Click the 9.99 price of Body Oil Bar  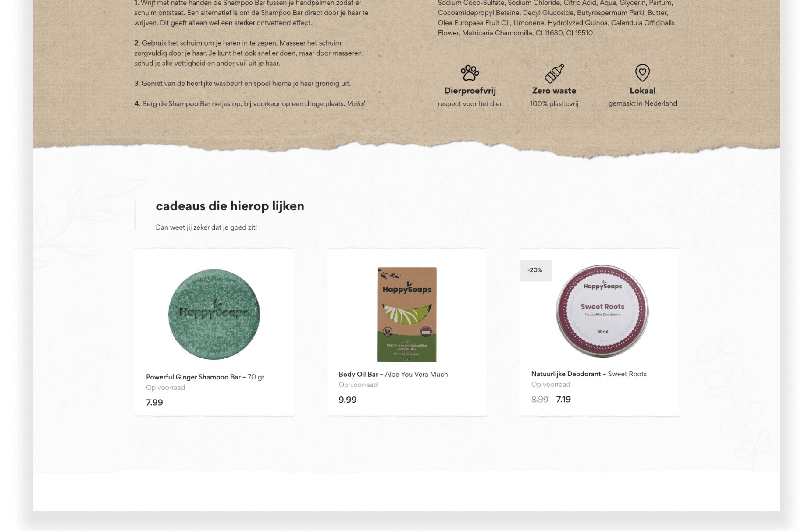click(347, 400)
